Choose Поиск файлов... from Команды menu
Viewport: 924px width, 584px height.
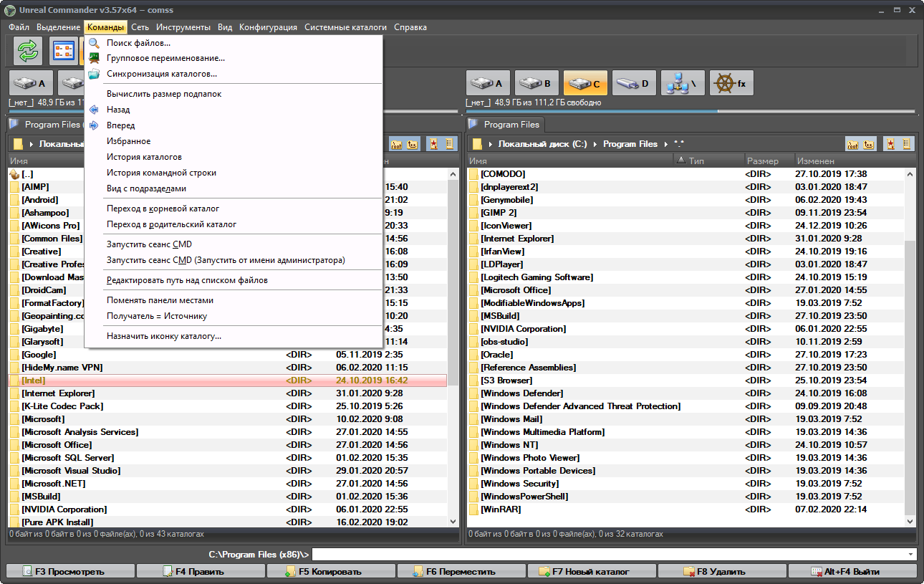click(x=234, y=43)
